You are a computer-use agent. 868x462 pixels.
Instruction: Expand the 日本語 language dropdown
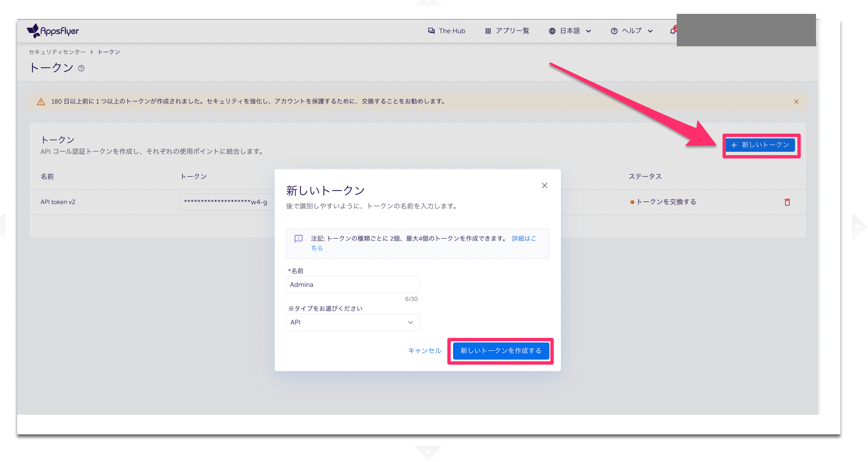point(570,31)
